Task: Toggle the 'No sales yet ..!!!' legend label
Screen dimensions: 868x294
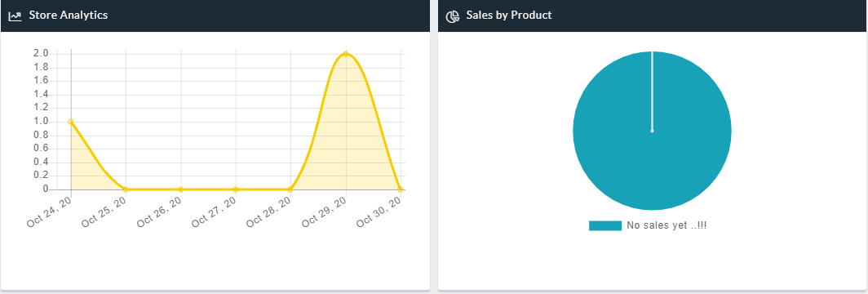Action: tap(666, 226)
